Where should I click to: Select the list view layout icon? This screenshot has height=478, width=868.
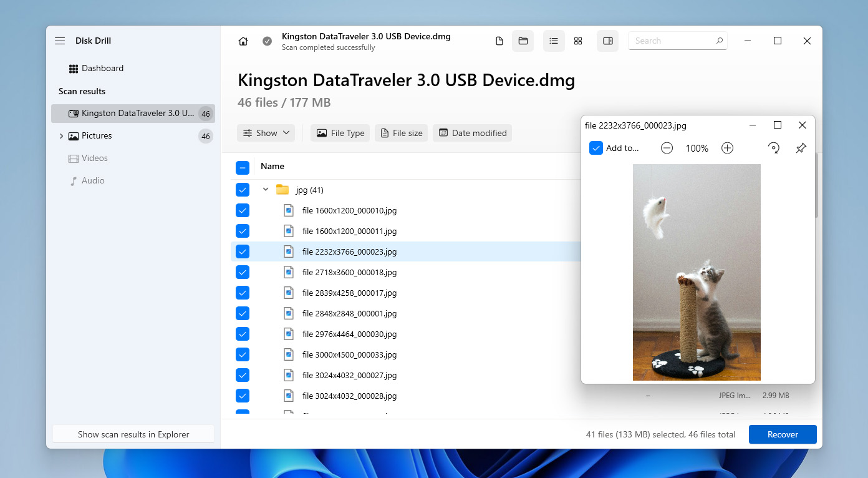tap(554, 41)
